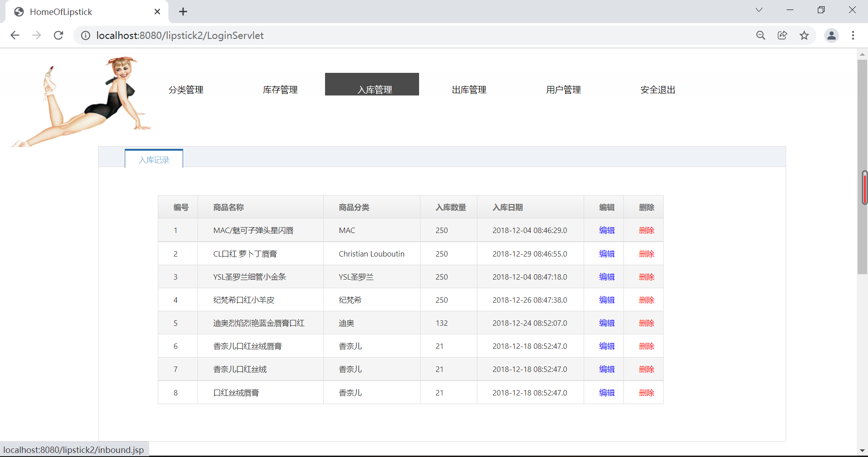Click the scrollbar up arrow
The height and width of the screenshot is (457, 868).
862,54
